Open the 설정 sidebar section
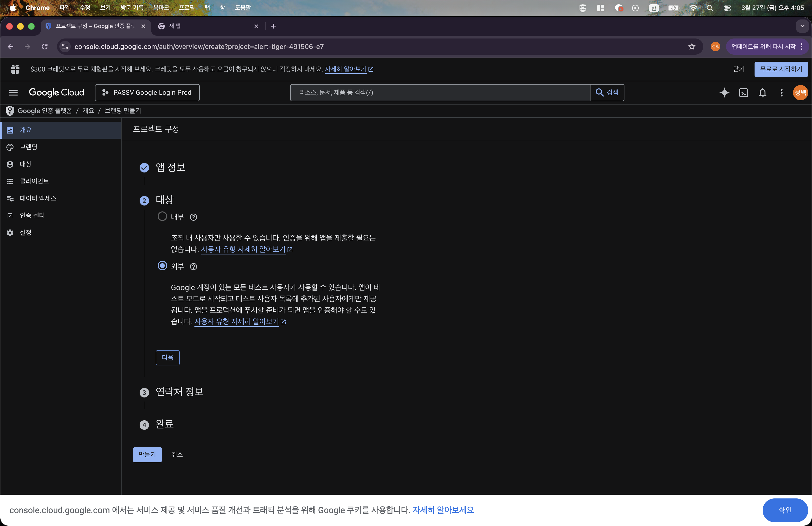Image resolution: width=812 pixels, height=526 pixels. (x=26, y=232)
